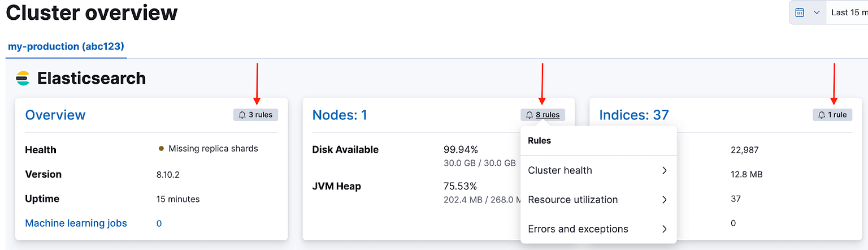Open the Indices: 37 link
The height and width of the screenshot is (250, 868).
point(634,115)
